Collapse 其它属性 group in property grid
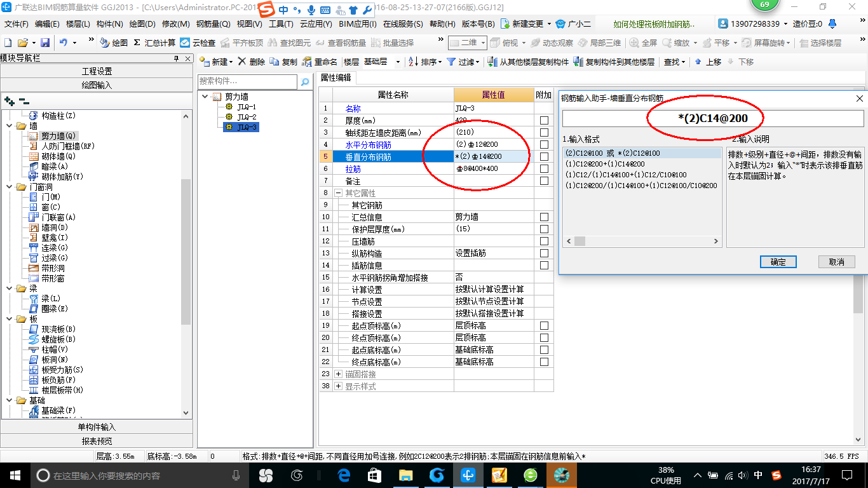This screenshot has width=868, height=488. coord(338,193)
